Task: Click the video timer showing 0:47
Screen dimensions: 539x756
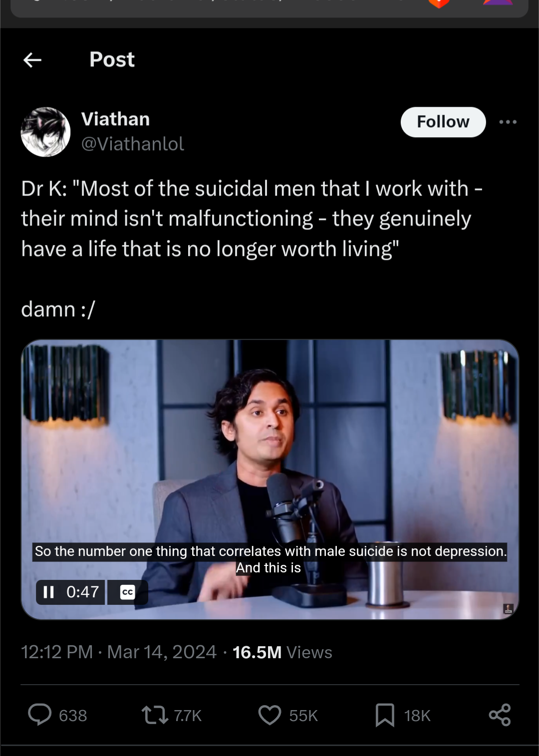Action: point(82,592)
